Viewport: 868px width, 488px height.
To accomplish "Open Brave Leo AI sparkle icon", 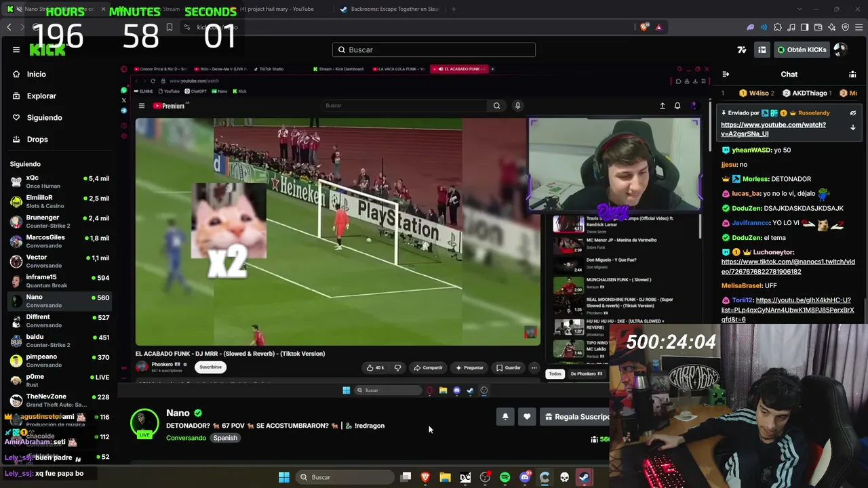I will click(831, 27).
